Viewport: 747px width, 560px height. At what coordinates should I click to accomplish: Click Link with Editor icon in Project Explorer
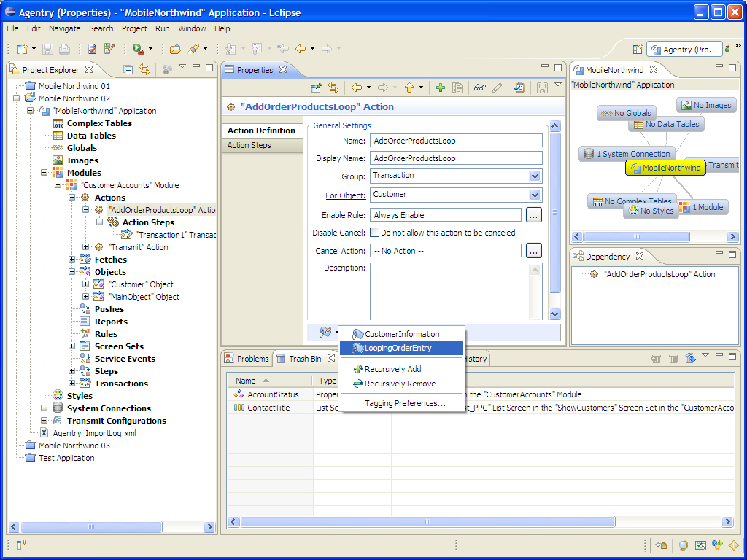click(144, 69)
